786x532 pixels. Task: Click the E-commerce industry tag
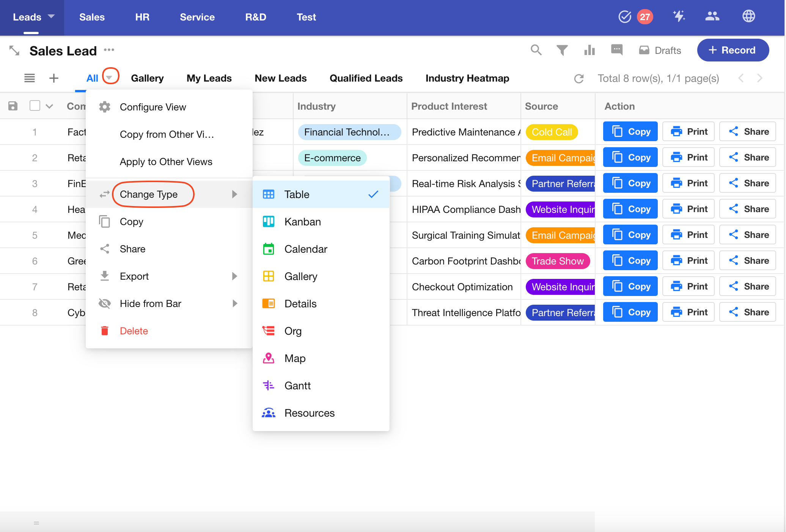pyautogui.click(x=332, y=158)
